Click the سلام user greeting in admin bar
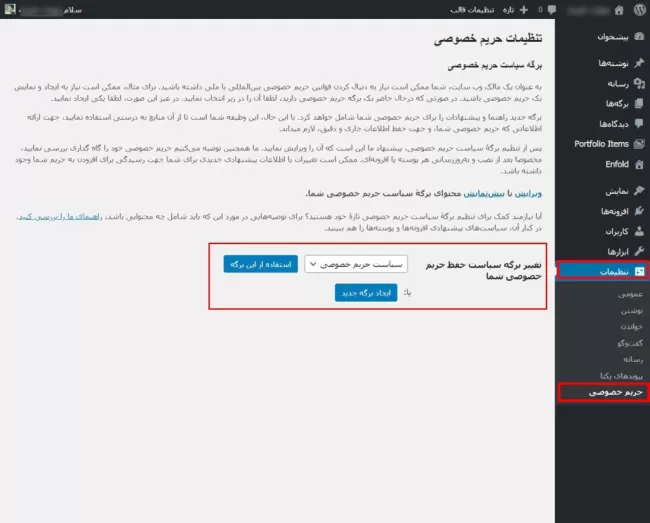 [x=73, y=10]
